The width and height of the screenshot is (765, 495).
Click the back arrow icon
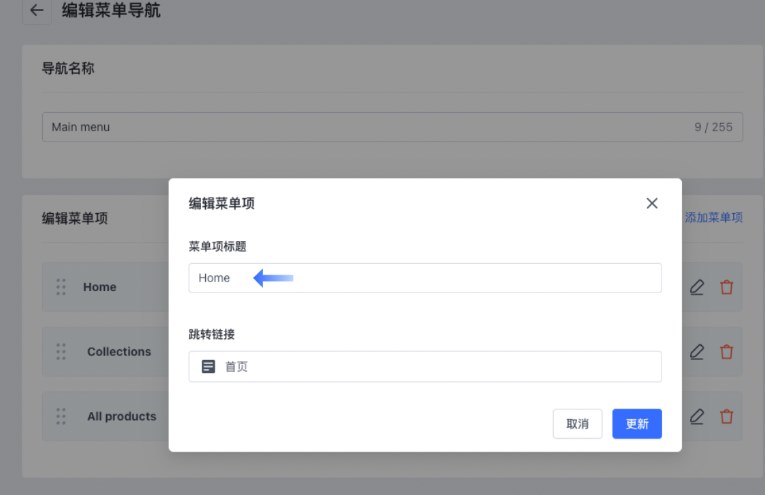(37, 11)
